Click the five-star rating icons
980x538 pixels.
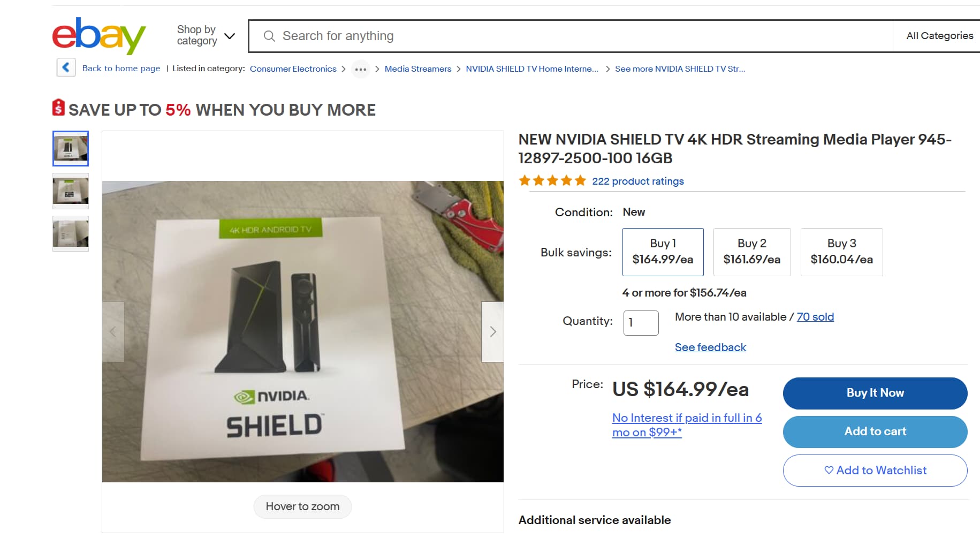coord(552,181)
